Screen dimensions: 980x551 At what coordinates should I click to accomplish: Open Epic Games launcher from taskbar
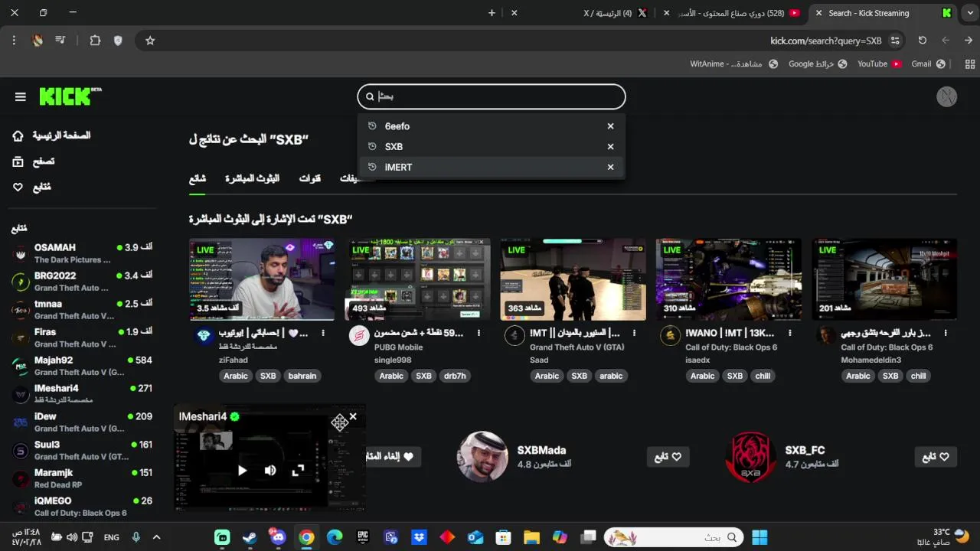pos(363,537)
